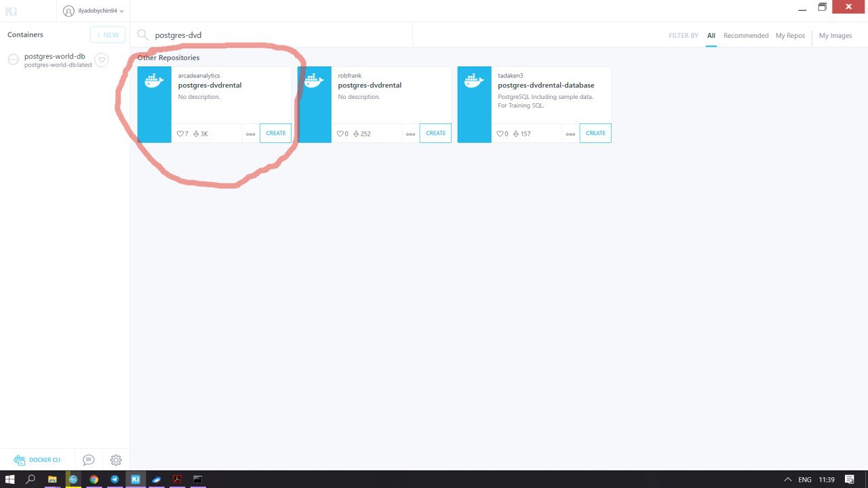Open Windows taskbar search
Image resolution: width=868 pixels, height=488 pixels.
31,479
